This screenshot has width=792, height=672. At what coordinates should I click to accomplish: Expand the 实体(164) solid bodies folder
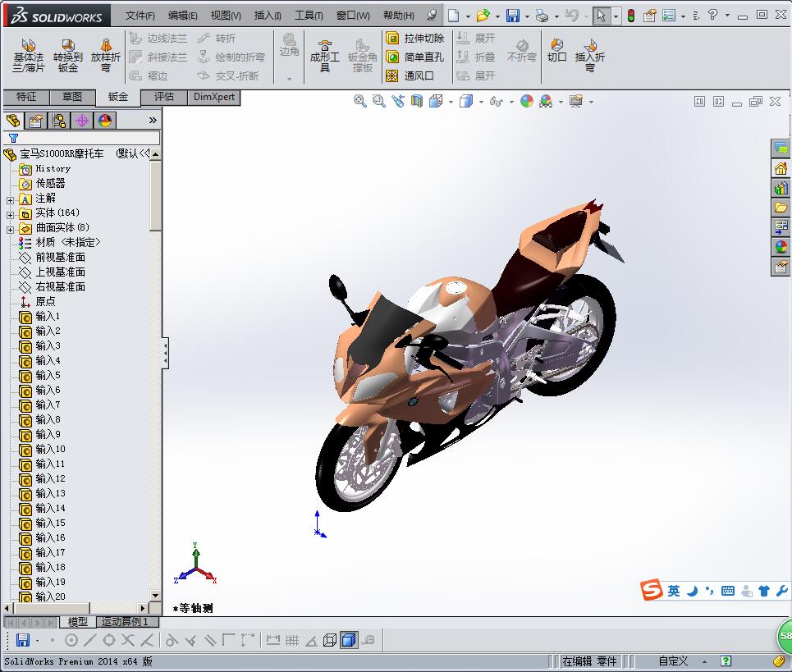[10, 215]
